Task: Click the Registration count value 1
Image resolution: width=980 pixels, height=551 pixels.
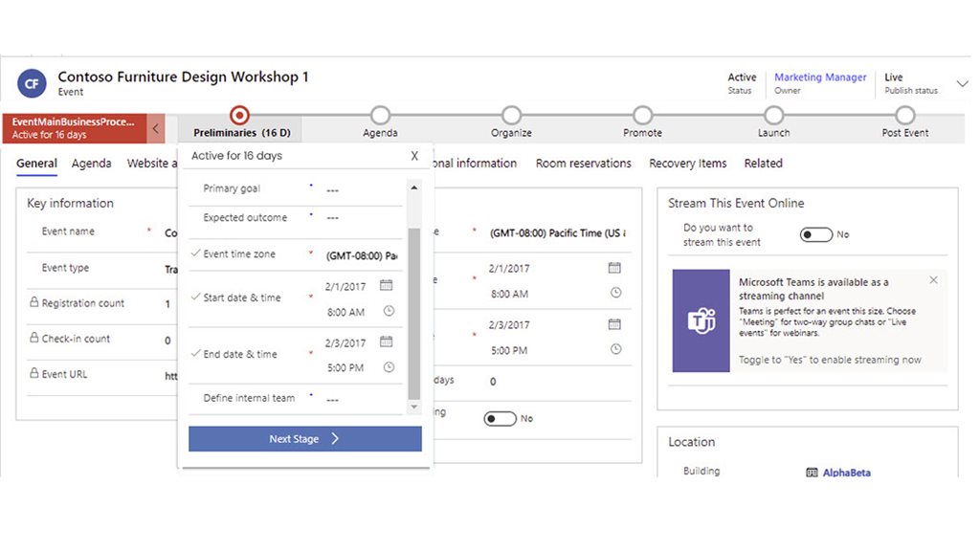Action: [167, 304]
